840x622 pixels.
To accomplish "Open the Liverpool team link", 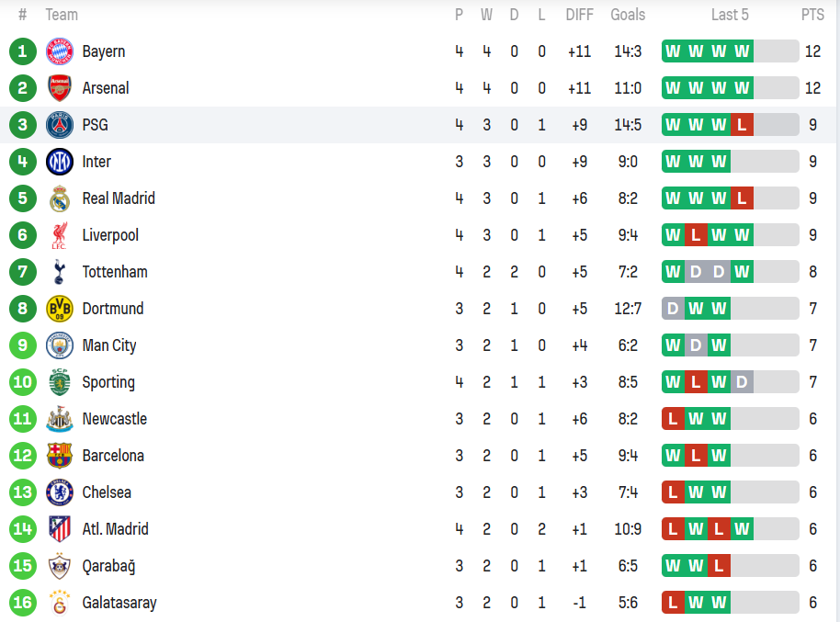I will click(110, 235).
